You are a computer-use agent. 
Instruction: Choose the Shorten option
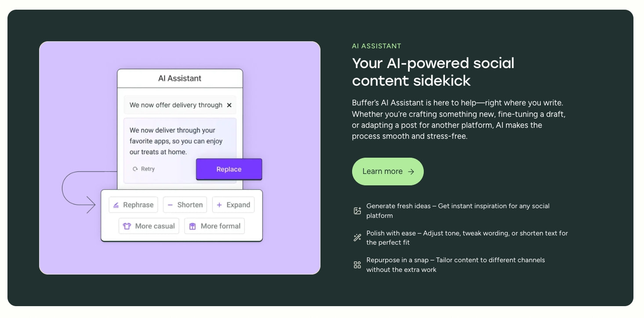[185, 205]
